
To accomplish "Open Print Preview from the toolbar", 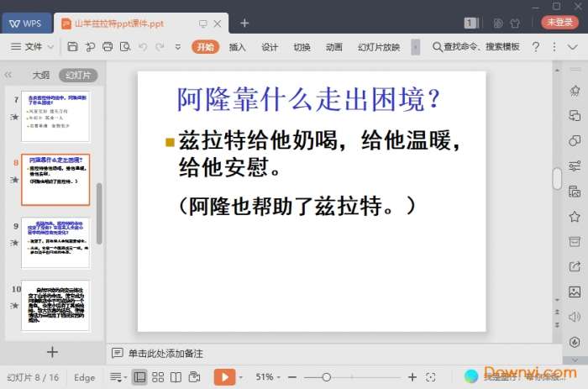I will (125, 47).
